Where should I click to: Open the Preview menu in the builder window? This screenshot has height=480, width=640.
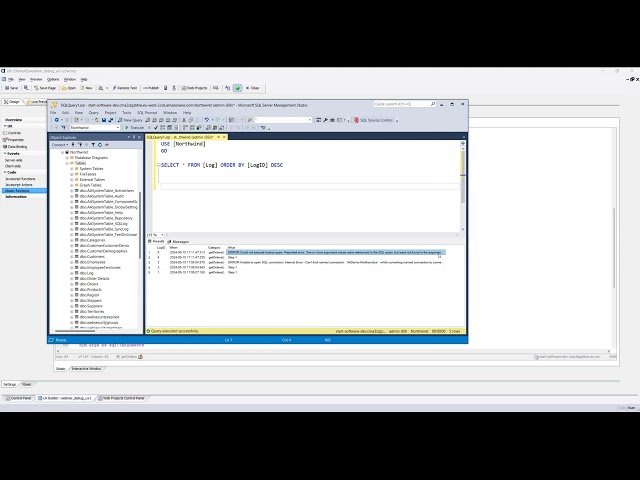click(x=36, y=80)
